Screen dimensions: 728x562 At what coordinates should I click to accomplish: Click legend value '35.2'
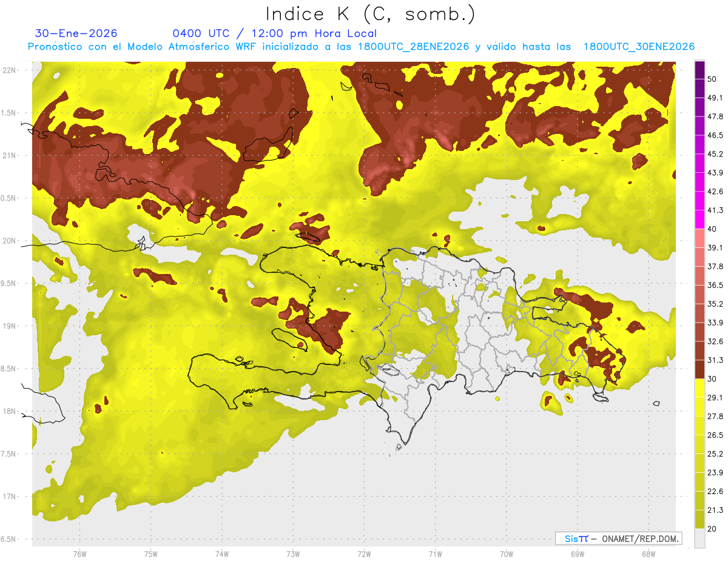[715, 304]
